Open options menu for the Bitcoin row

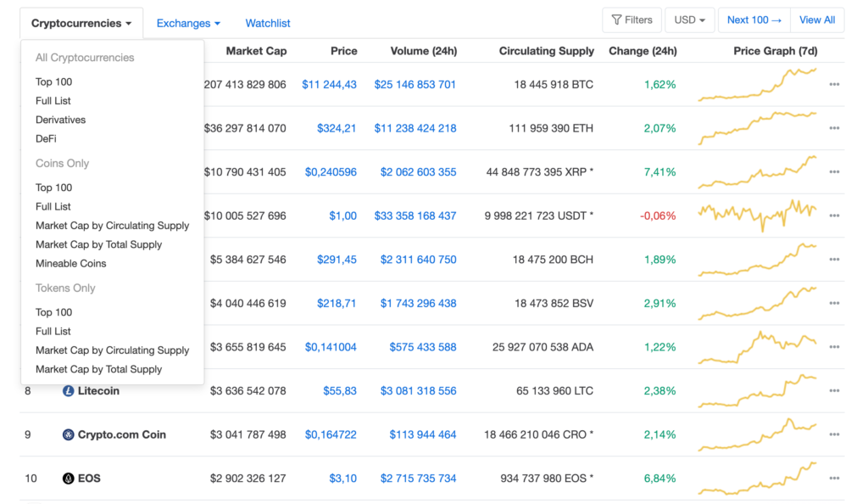(834, 84)
